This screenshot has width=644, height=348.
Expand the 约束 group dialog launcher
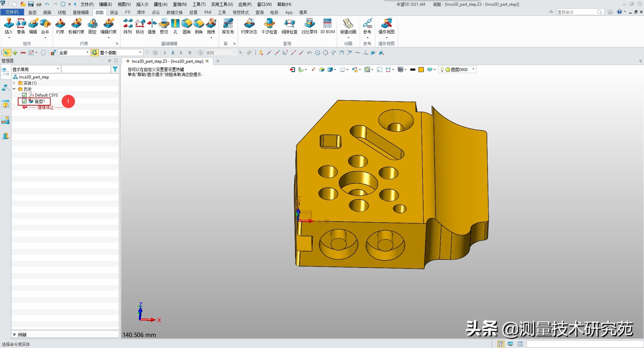(117, 44)
